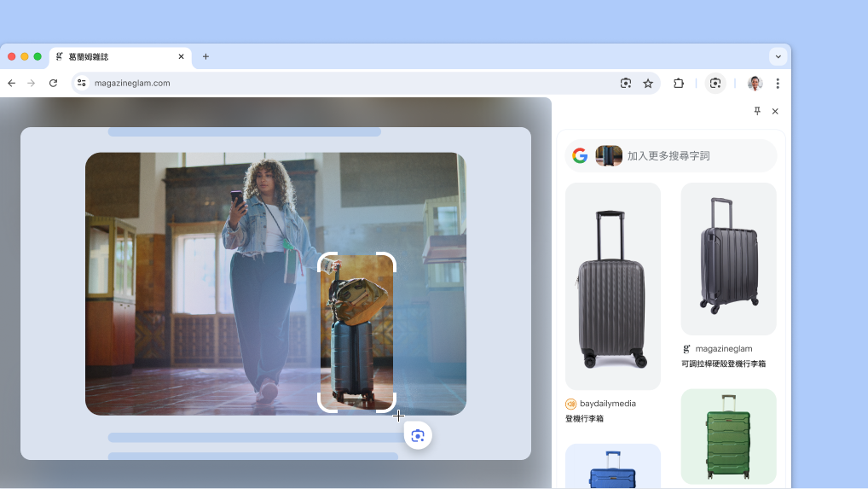Open Chrome three-dot menu
Viewport: 868px width, 489px height.
778,83
